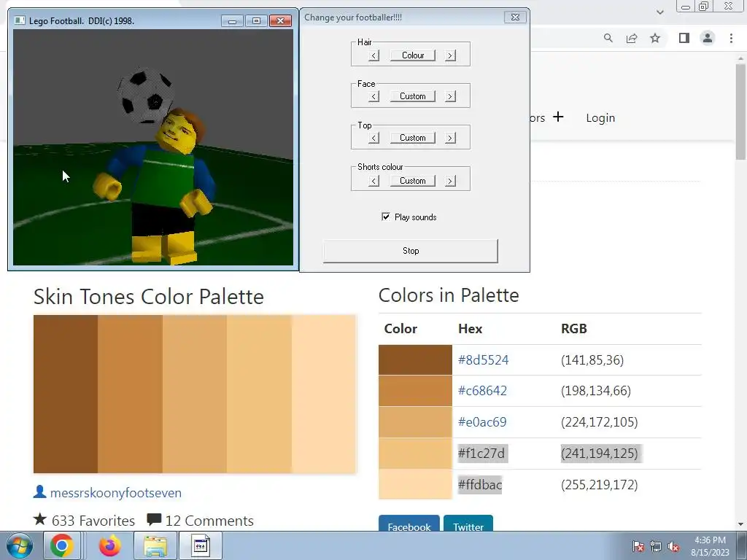Open the Windows Start button
Image resolution: width=747 pixels, height=560 pixels.
pos(20,545)
